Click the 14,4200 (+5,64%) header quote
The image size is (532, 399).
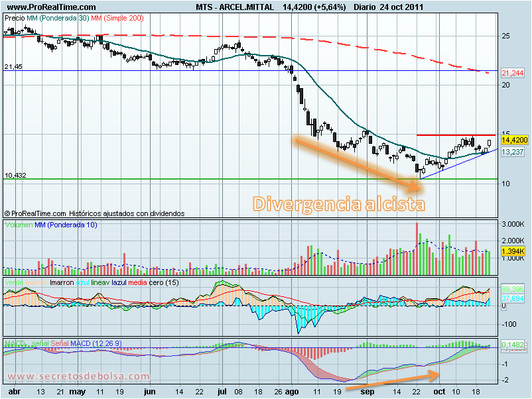tap(314, 7)
